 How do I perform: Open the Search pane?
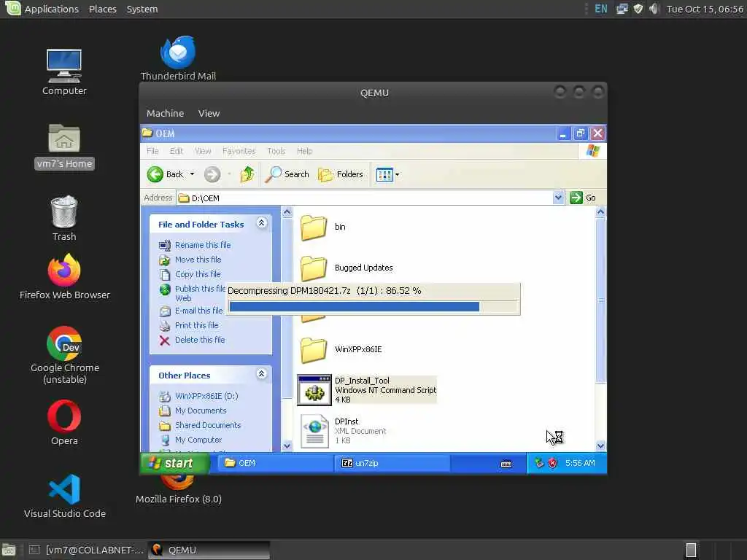tap(287, 174)
